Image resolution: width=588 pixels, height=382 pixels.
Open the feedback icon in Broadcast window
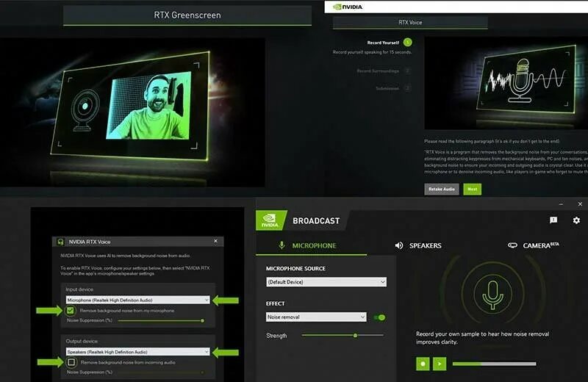(x=553, y=220)
